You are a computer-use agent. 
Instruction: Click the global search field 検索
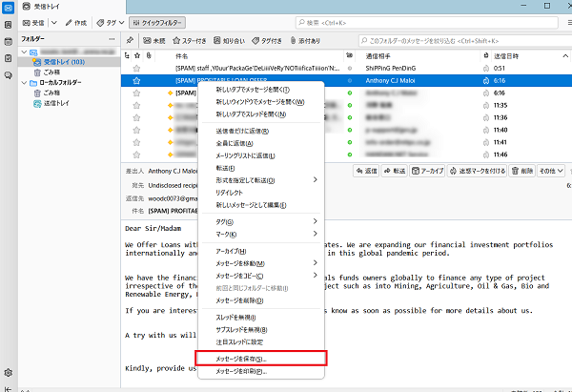[x=427, y=23]
